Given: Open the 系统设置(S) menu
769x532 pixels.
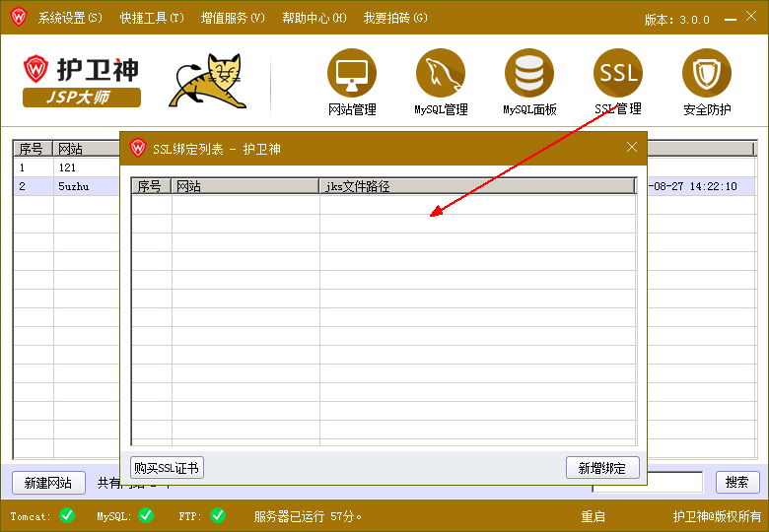Looking at the screenshot, I should tap(69, 19).
